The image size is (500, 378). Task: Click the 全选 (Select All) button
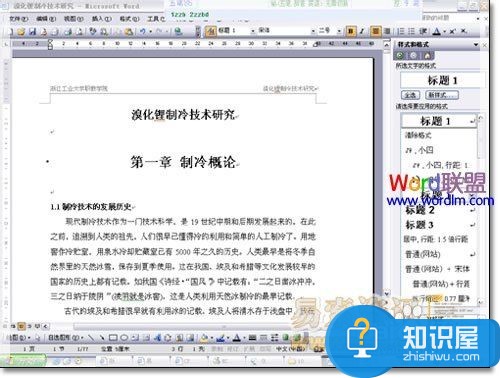tap(410, 95)
